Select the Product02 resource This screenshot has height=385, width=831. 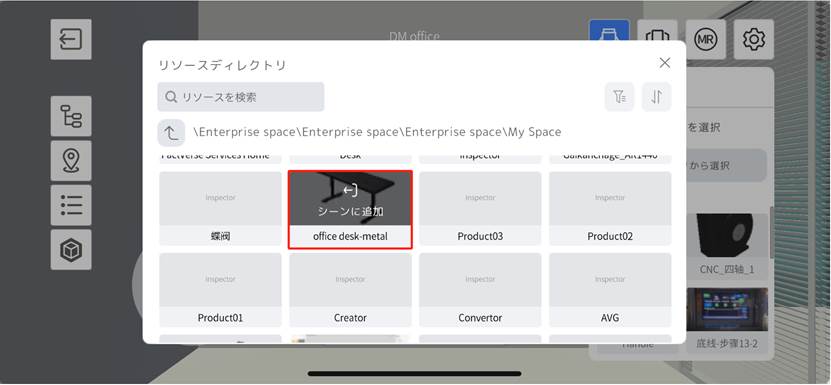(610, 209)
